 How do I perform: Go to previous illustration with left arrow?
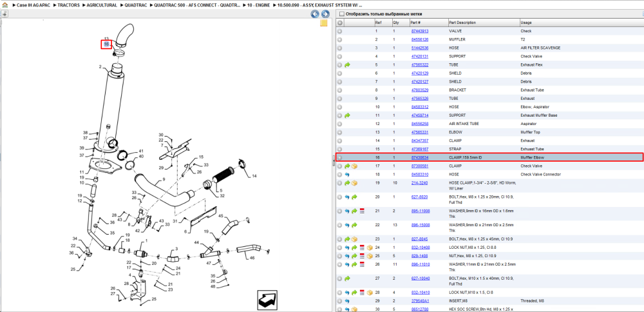click(x=315, y=14)
